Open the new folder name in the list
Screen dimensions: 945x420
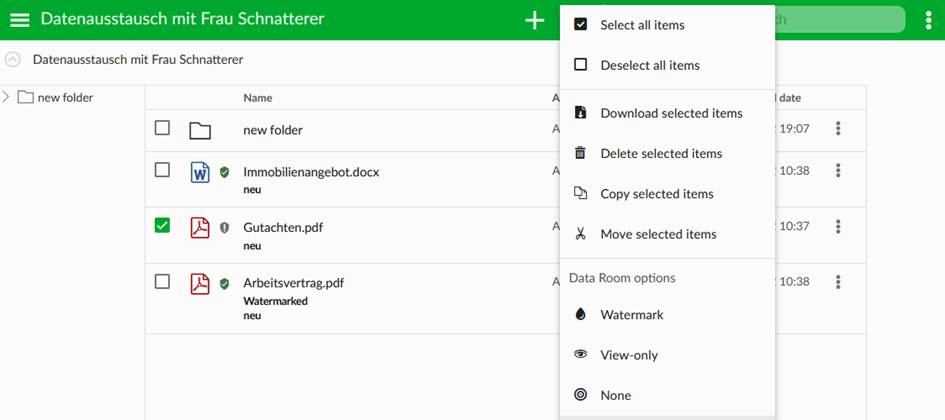[x=273, y=130]
